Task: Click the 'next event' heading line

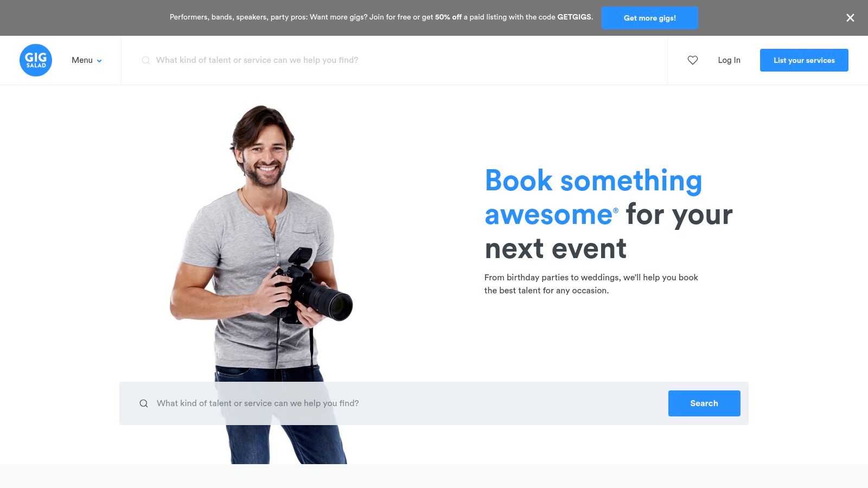Action: pos(556,249)
